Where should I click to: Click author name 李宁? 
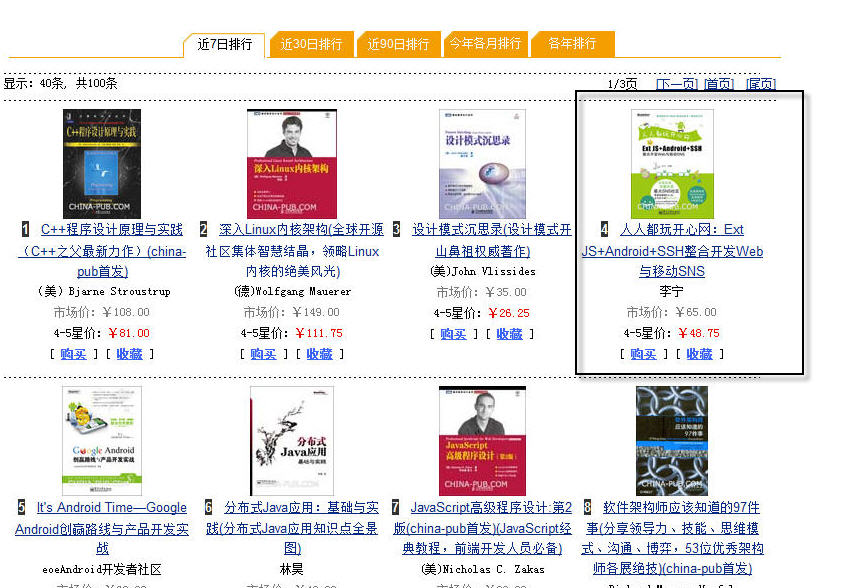[x=671, y=292]
